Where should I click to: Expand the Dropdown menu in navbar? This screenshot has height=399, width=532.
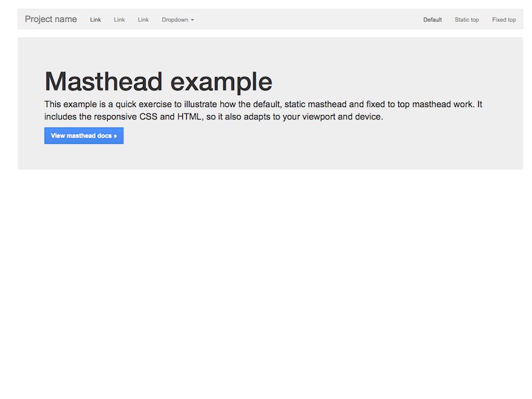[177, 20]
